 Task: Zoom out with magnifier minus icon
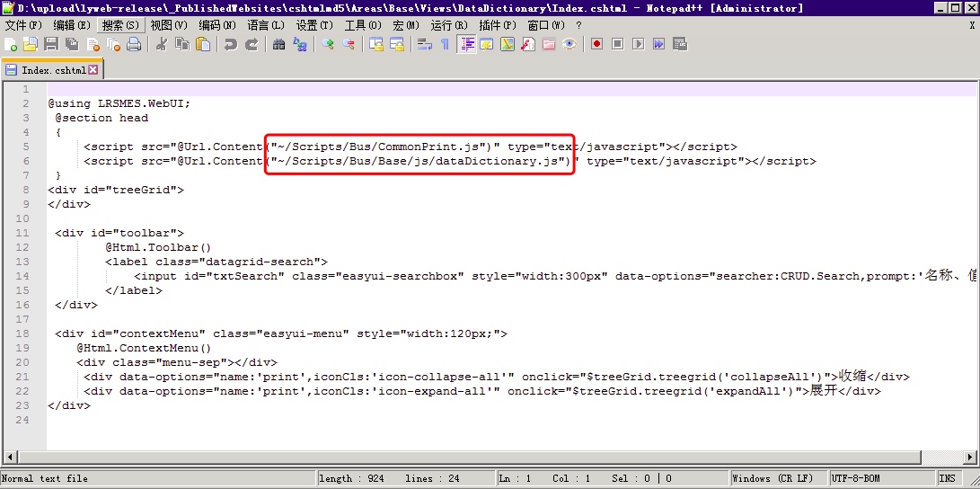[349, 44]
